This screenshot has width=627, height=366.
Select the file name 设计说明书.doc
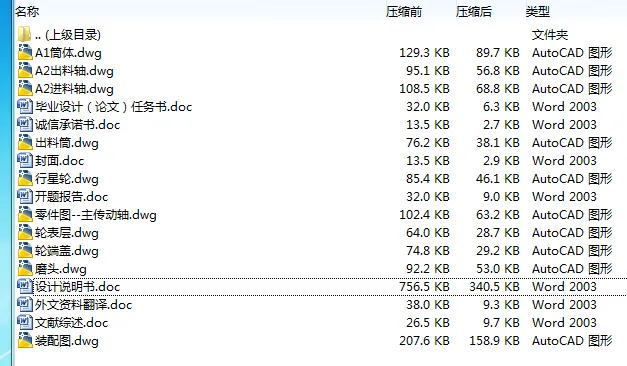point(78,287)
